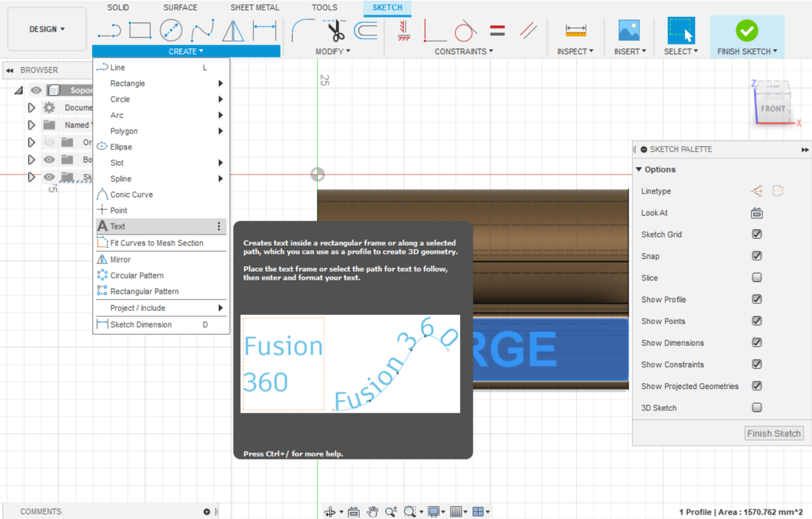
Task: Apply the Equal constraint icon
Action: (x=497, y=30)
